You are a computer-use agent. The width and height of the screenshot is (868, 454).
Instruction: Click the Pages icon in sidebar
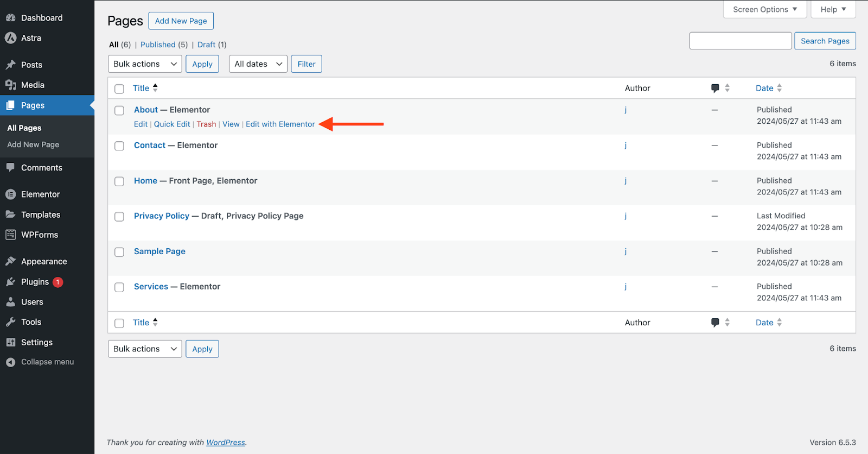click(x=10, y=105)
